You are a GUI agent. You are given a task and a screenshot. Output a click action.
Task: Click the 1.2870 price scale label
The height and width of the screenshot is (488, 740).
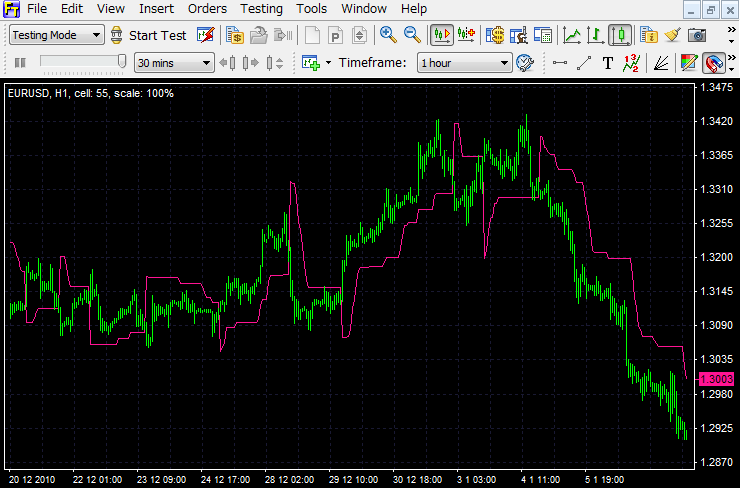coord(716,462)
